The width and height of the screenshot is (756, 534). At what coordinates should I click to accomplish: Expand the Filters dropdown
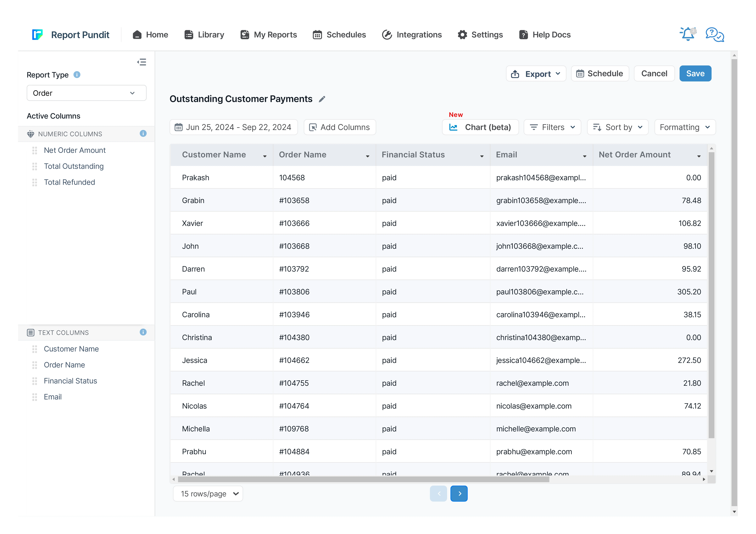(552, 127)
